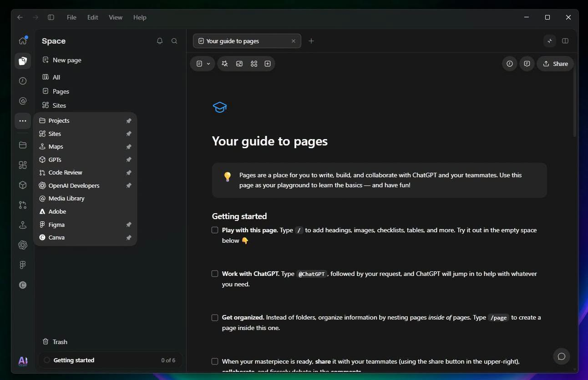Image resolution: width=588 pixels, height=380 pixels.
Task: Check the "Work with ChatGPT" checkbox
Action: point(215,274)
